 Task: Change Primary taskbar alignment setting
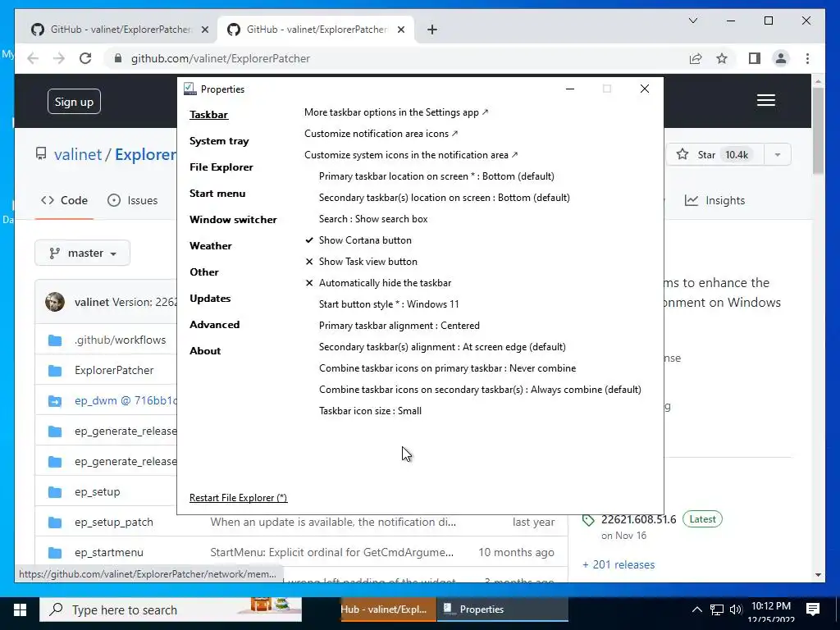point(399,326)
